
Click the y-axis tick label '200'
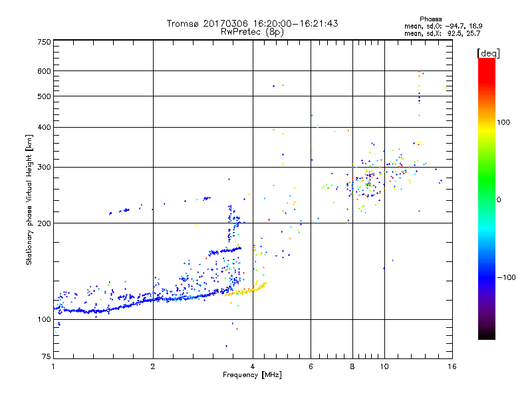click(x=44, y=223)
